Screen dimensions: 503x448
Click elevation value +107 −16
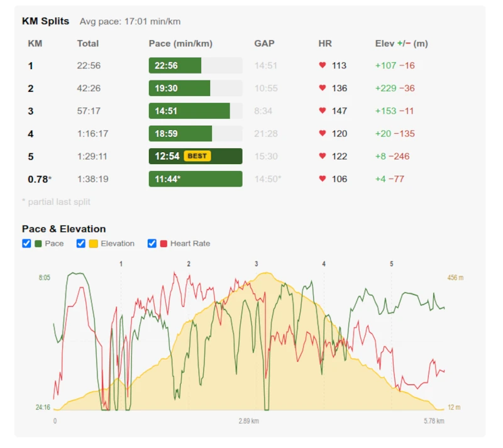pyautogui.click(x=395, y=65)
